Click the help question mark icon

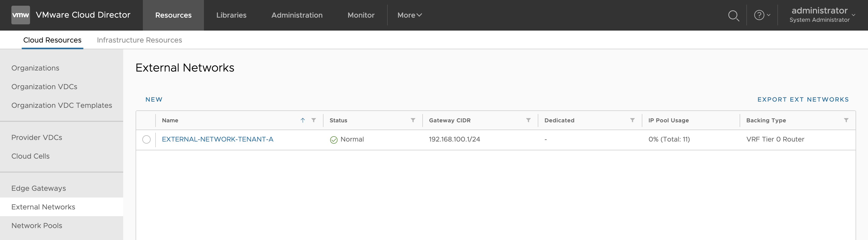pyautogui.click(x=759, y=15)
